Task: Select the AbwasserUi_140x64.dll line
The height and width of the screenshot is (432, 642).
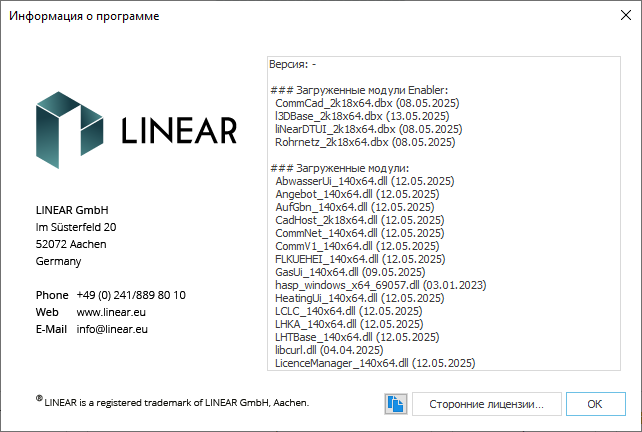Action: click(x=365, y=181)
